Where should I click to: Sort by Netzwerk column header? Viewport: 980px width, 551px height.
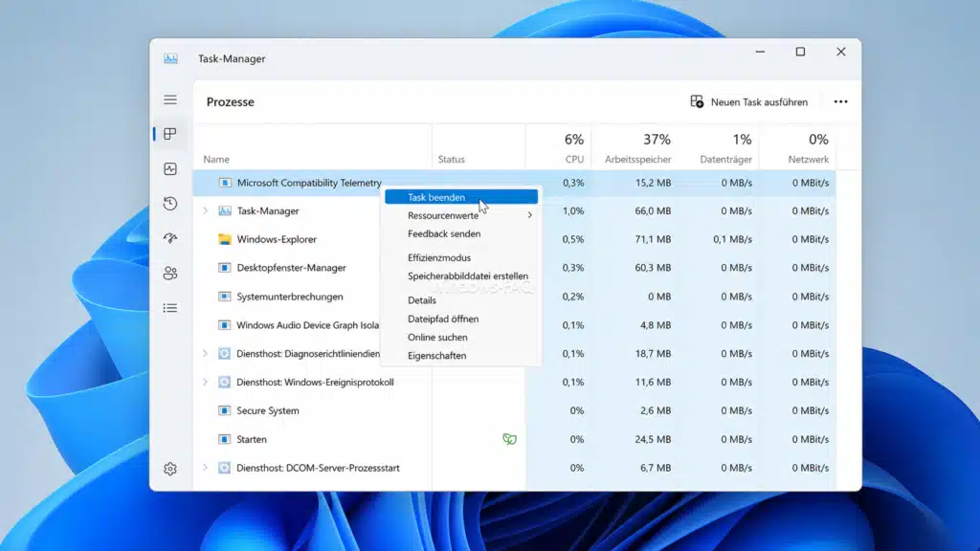[808, 160]
